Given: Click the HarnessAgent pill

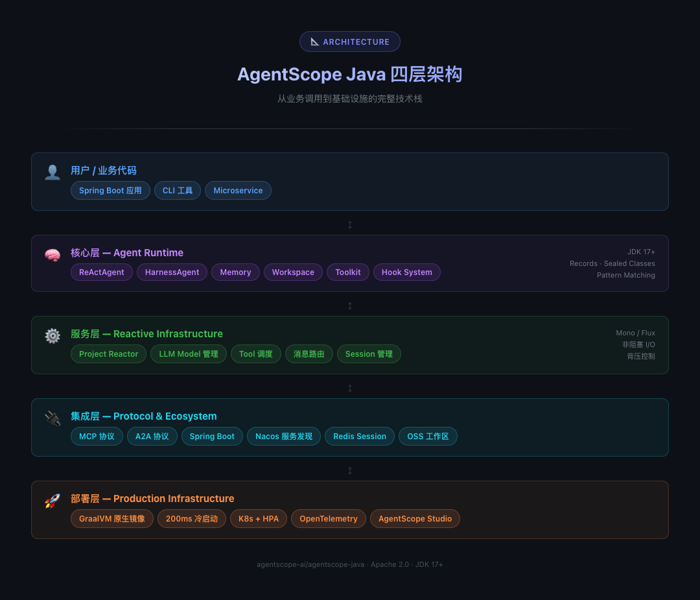Looking at the screenshot, I should [172, 272].
